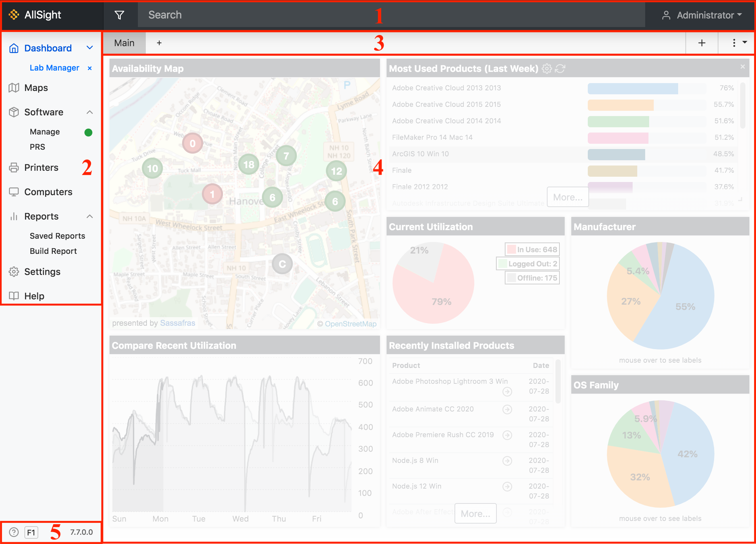This screenshot has width=756, height=544.
Task: Click the version 7.7.0.0 text
Action: click(x=81, y=532)
